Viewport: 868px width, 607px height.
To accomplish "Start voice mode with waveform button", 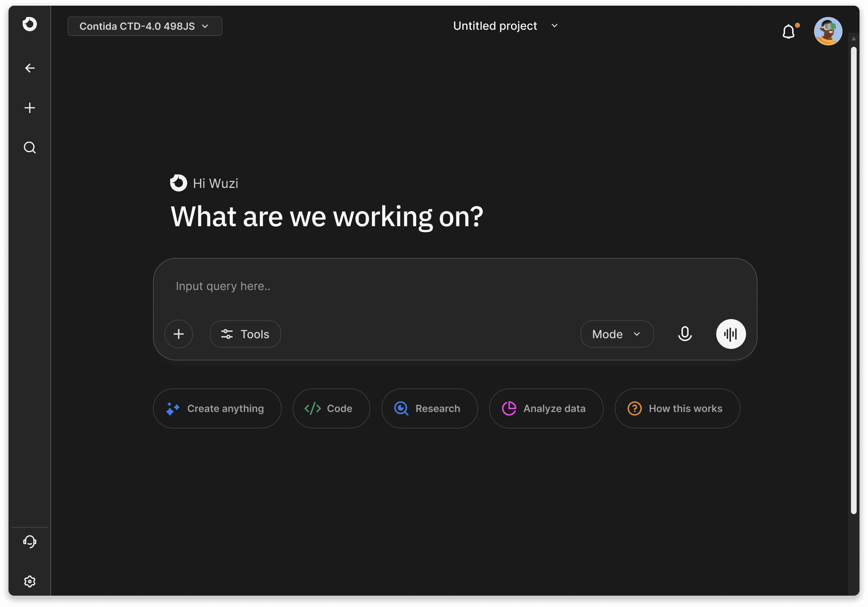I will pyautogui.click(x=730, y=334).
